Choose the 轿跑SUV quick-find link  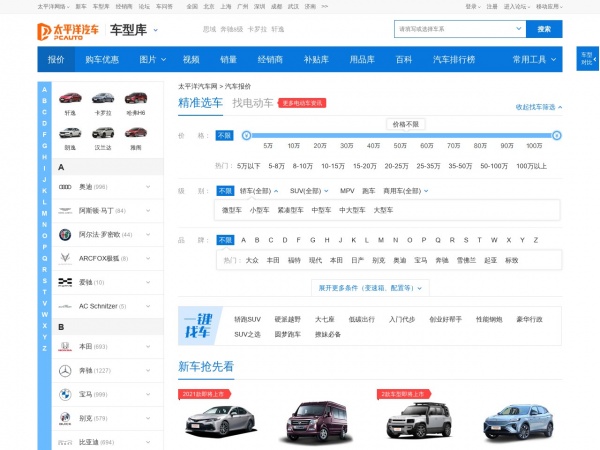coord(247,319)
